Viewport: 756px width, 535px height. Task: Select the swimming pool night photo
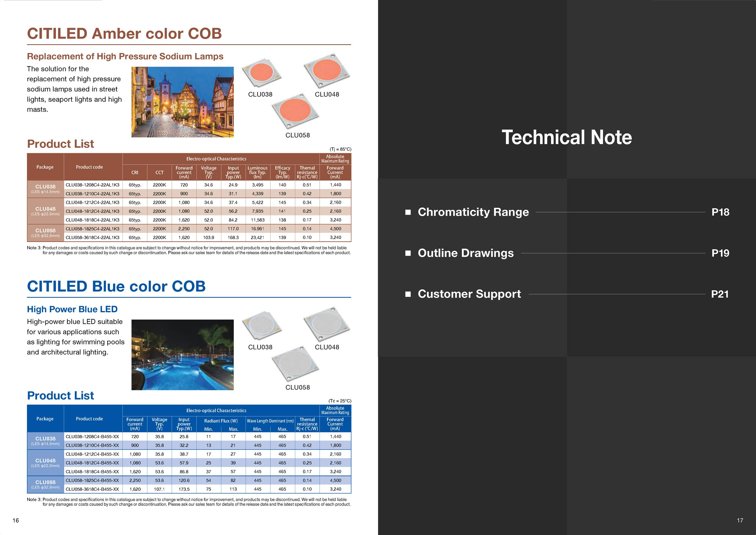click(x=182, y=355)
